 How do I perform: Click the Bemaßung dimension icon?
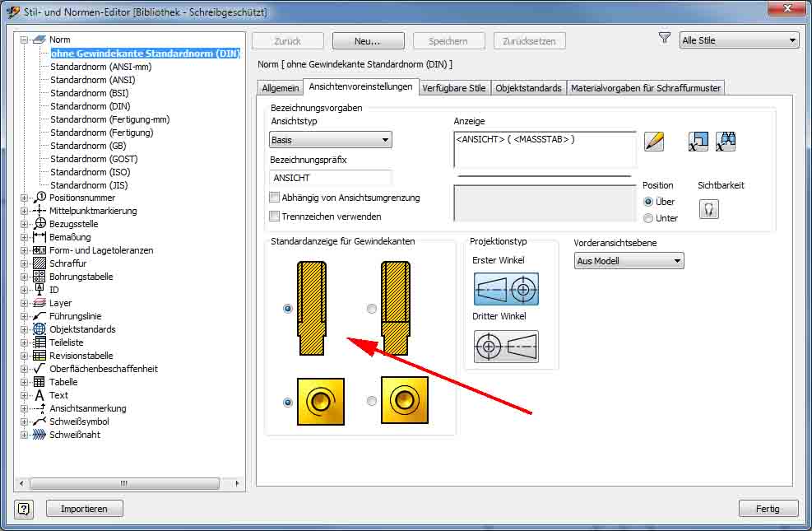pyautogui.click(x=39, y=237)
